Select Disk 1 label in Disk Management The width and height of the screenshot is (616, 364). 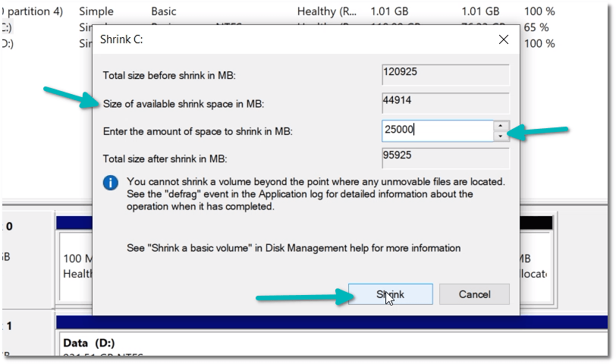(x=9, y=326)
